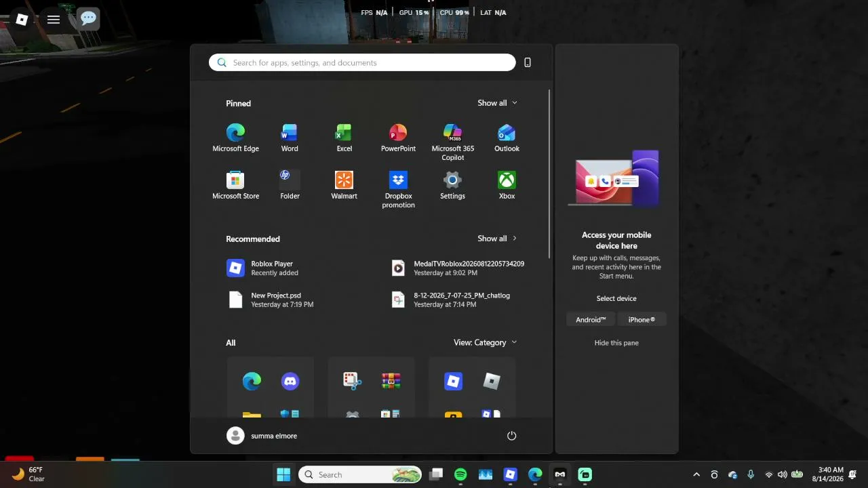
Task: Open the volume control in system tray
Action: 783,474
